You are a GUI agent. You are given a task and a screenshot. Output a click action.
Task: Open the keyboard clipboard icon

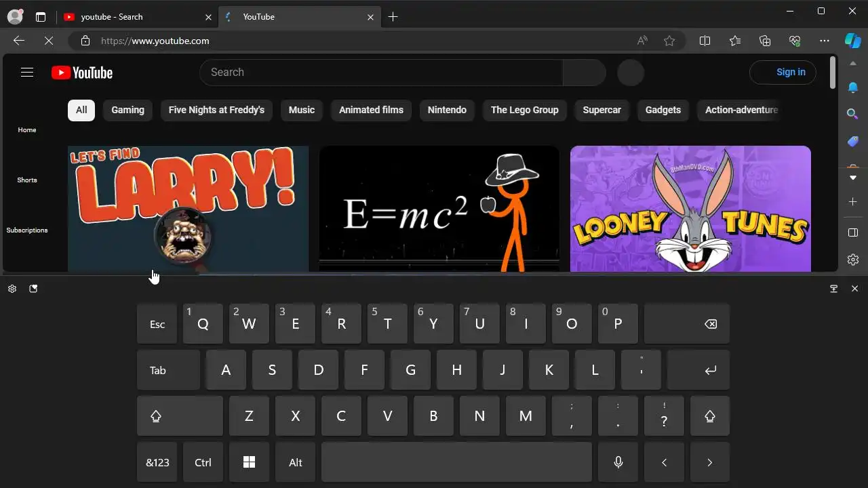tap(33, 289)
